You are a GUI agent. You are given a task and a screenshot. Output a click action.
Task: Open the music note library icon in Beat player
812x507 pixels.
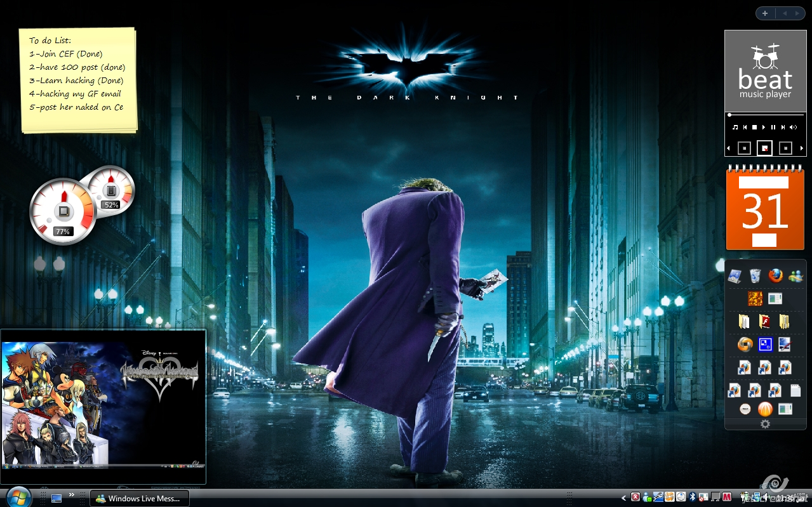tap(735, 128)
